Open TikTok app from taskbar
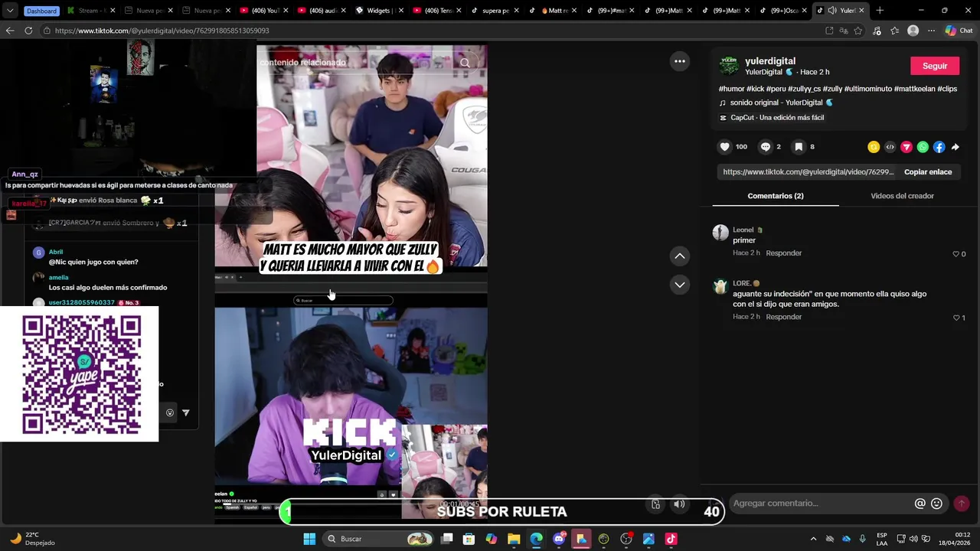Image resolution: width=980 pixels, height=551 pixels. click(671, 539)
